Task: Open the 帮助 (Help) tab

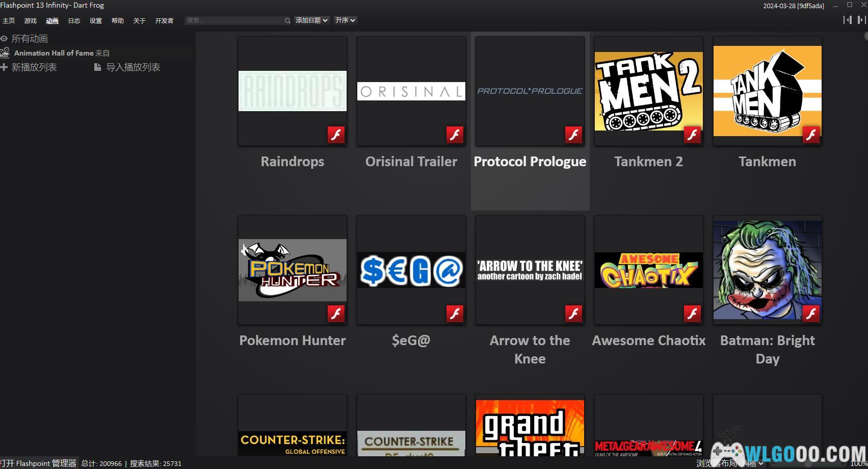Action: pyautogui.click(x=118, y=21)
